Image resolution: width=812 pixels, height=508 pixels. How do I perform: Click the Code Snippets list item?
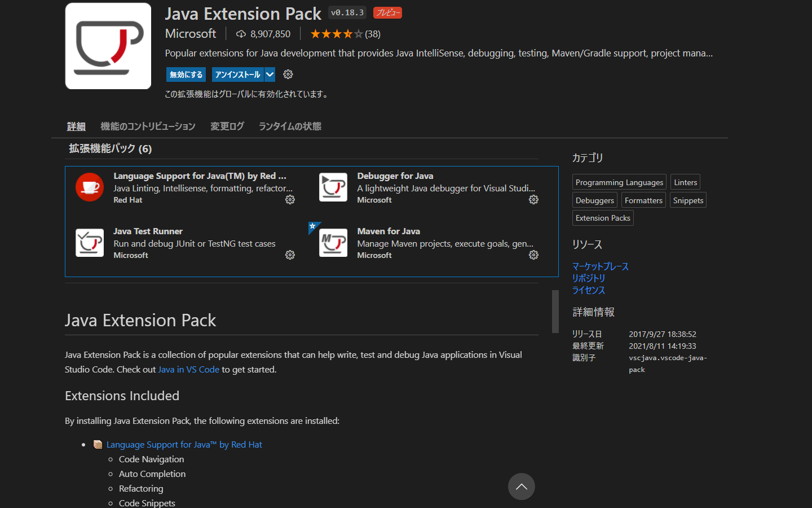point(147,503)
